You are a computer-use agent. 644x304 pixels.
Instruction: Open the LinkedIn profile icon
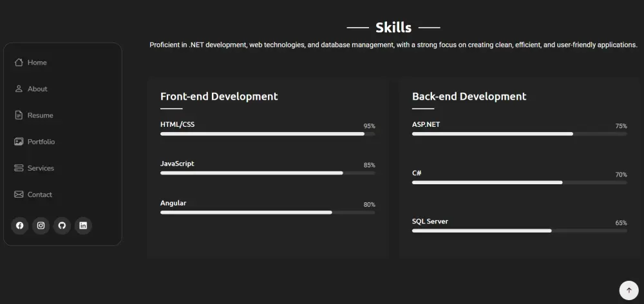pyautogui.click(x=83, y=225)
